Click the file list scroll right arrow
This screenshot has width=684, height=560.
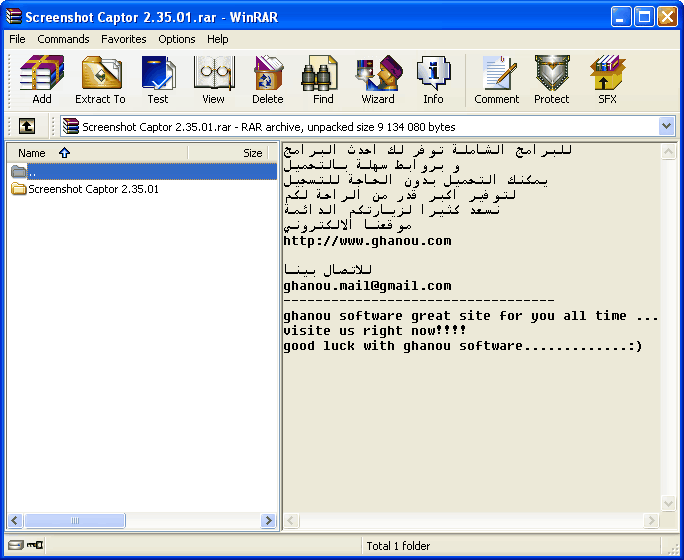coord(268,520)
